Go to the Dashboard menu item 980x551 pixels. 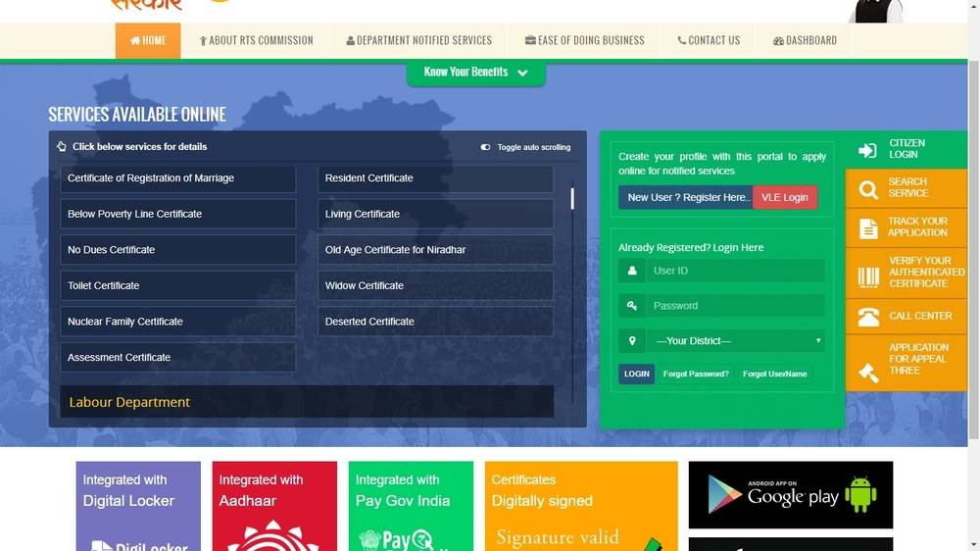pyautogui.click(x=805, y=41)
